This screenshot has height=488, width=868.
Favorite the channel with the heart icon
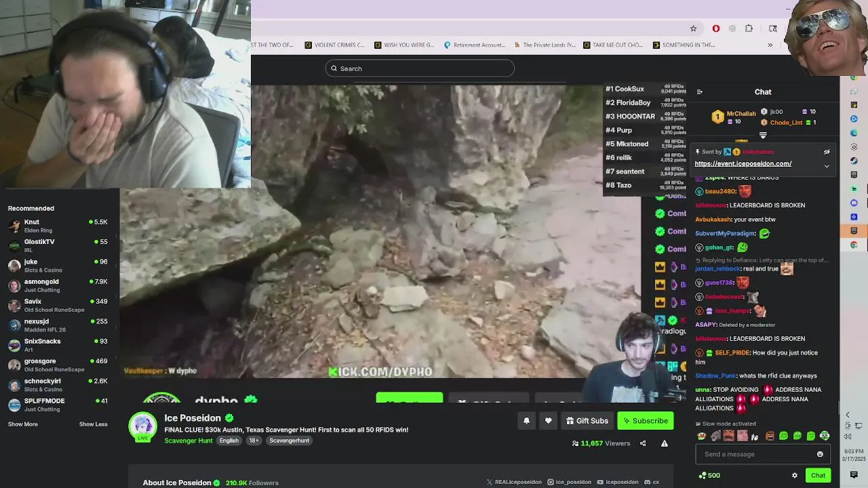548,421
